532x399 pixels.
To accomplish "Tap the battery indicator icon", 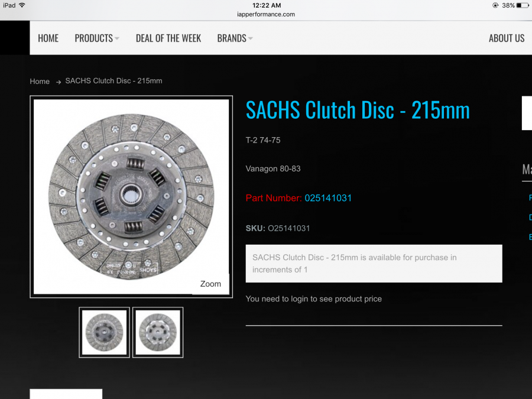I will 523,5.
